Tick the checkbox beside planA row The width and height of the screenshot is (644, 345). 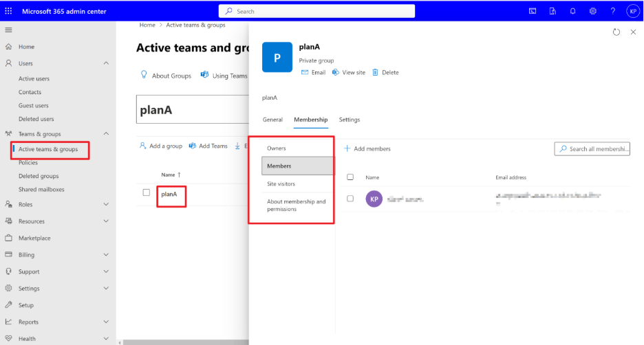click(x=147, y=192)
